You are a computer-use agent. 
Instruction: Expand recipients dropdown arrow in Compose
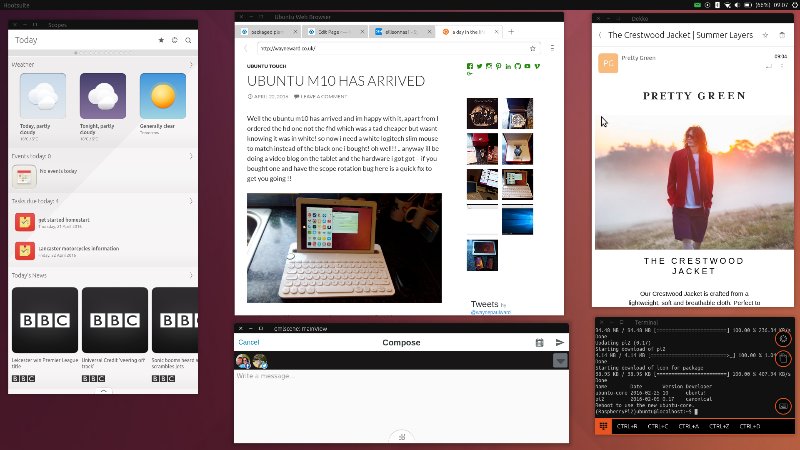coord(560,361)
